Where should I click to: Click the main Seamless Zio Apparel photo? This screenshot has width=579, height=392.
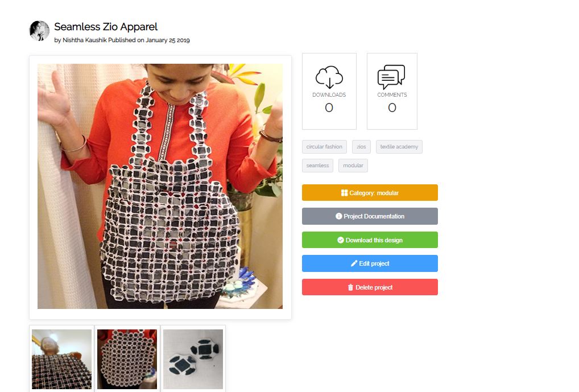point(160,186)
